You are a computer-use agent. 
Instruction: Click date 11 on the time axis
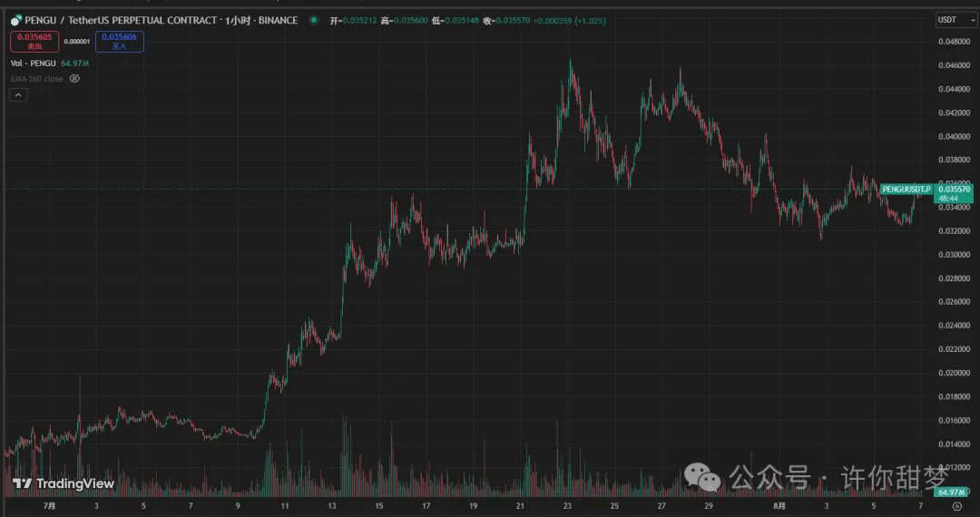(x=284, y=506)
